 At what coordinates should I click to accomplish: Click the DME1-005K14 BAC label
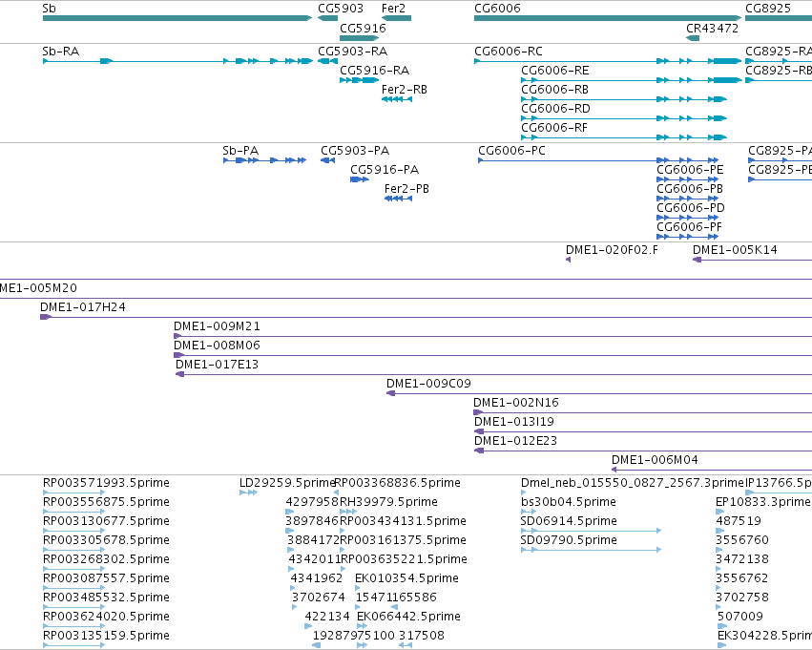pos(736,250)
